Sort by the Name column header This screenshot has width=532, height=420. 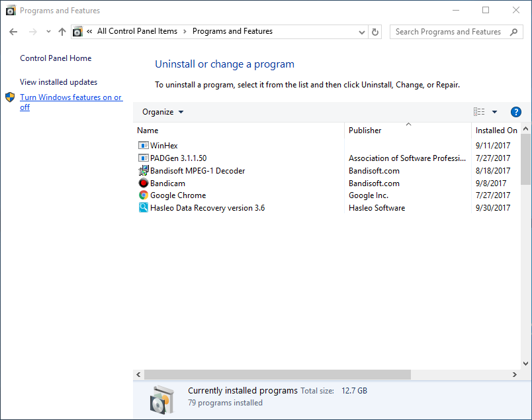pos(148,131)
